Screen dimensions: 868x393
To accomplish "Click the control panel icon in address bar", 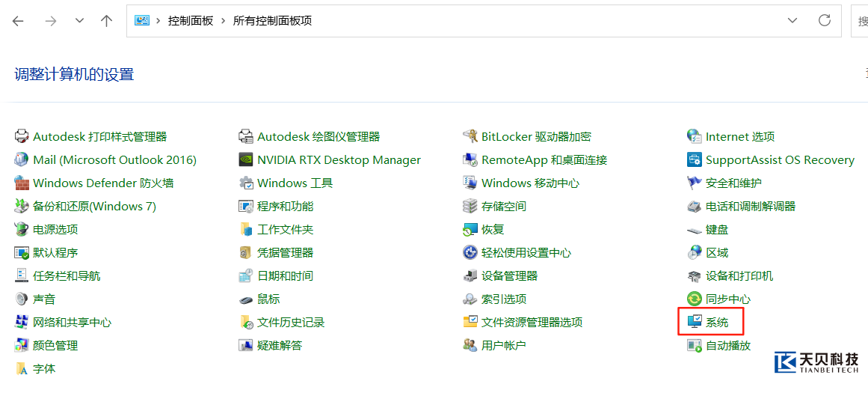I will point(142,21).
